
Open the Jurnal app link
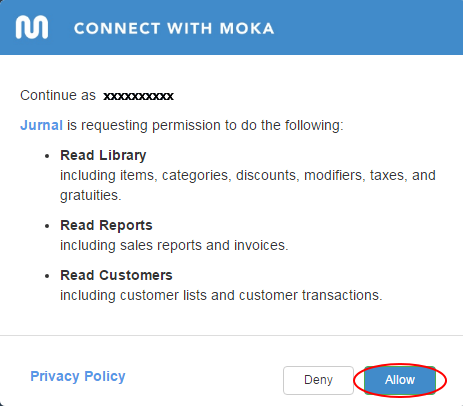[41, 125]
